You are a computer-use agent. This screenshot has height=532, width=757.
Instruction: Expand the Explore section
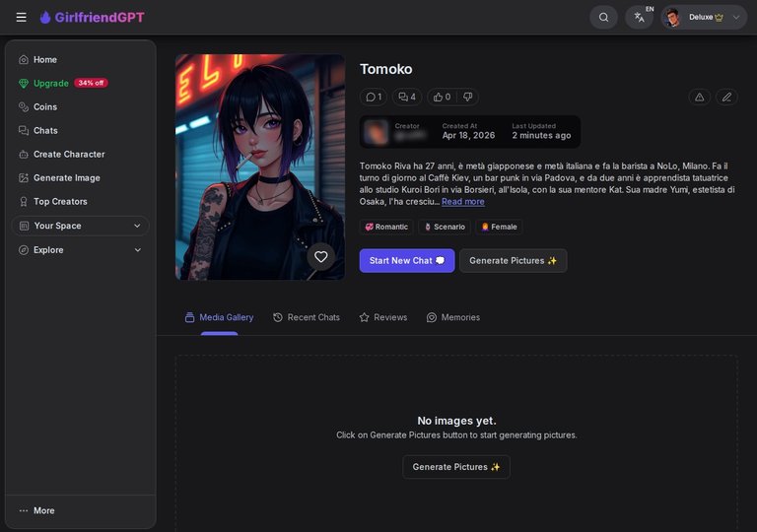coord(80,249)
